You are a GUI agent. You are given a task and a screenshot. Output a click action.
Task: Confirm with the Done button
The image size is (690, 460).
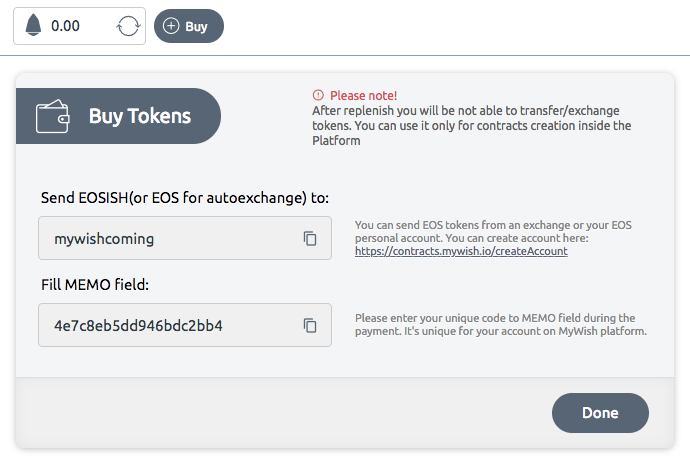click(x=600, y=413)
